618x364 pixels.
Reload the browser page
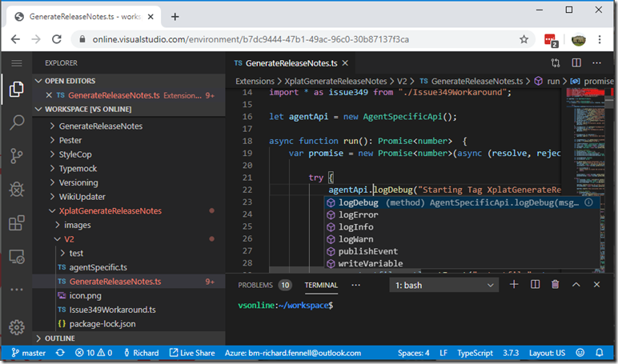pos(57,39)
